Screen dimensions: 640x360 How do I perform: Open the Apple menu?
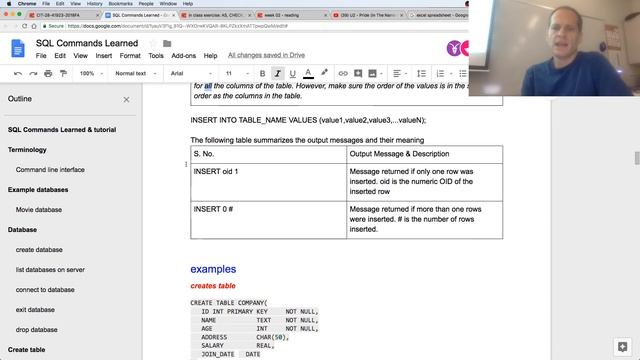pos(9,4)
